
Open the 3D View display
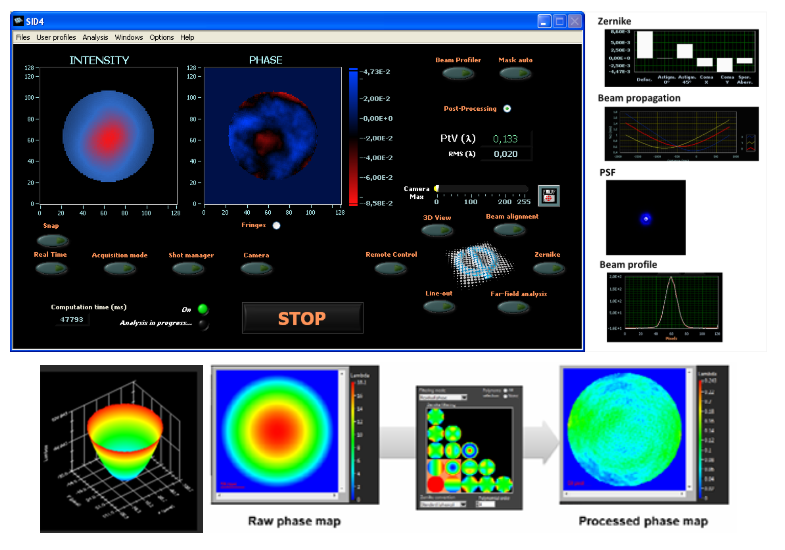point(436,230)
